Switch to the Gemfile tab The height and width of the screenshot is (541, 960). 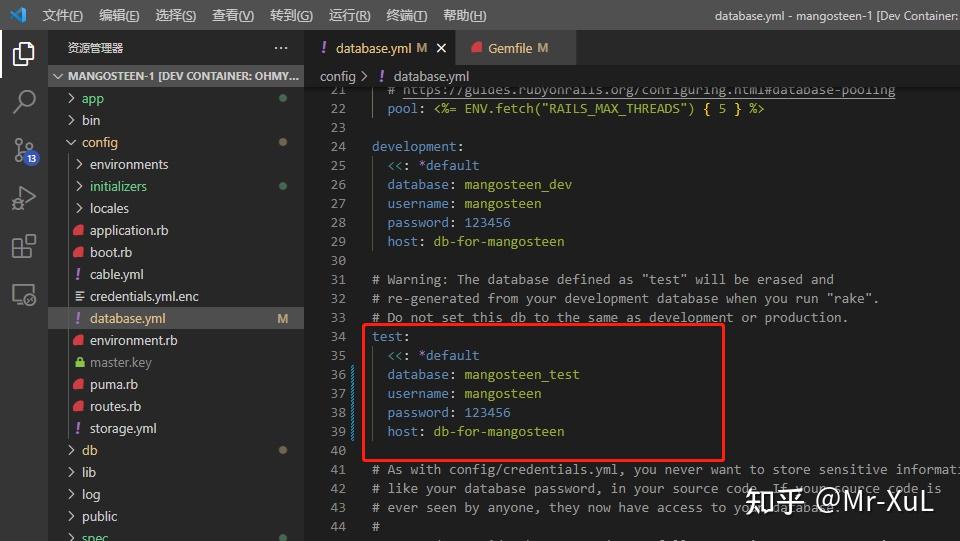pos(516,48)
